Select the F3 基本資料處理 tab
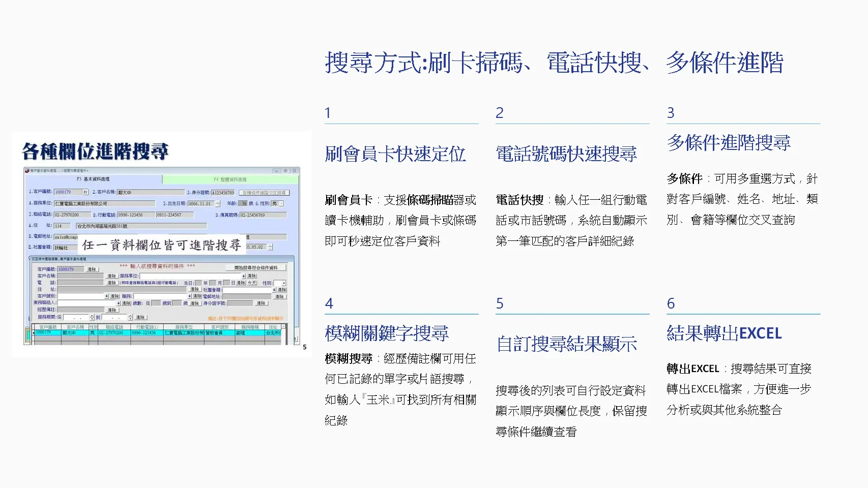This screenshot has width=868, height=488. [x=92, y=179]
